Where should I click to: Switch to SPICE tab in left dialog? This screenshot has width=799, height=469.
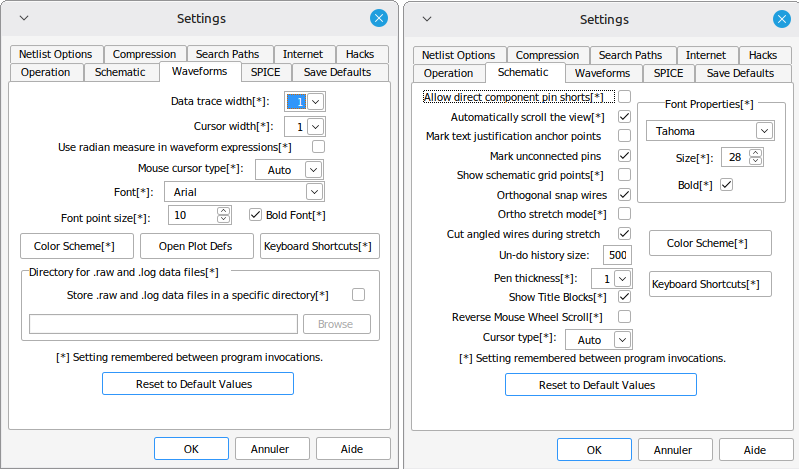[x=265, y=72]
